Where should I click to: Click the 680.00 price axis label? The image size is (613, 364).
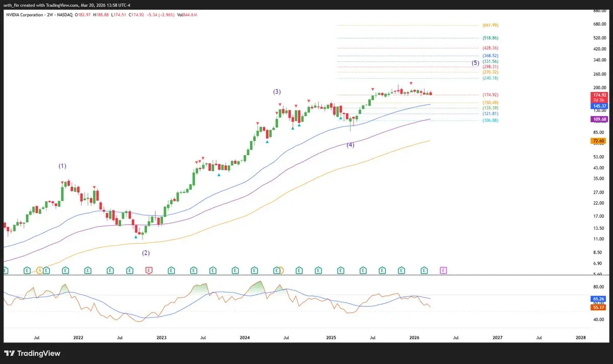tap(599, 23)
